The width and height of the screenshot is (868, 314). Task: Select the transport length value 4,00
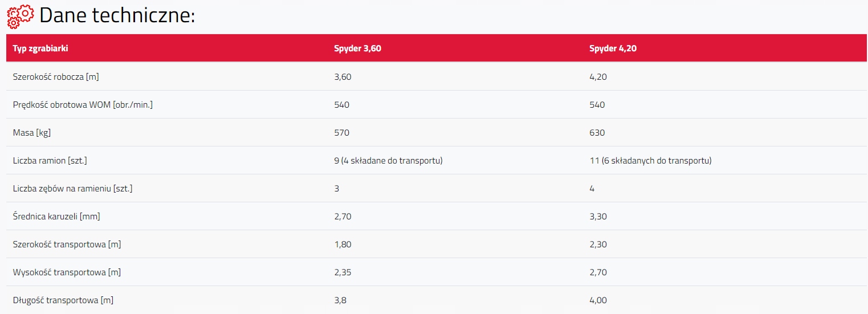598,300
